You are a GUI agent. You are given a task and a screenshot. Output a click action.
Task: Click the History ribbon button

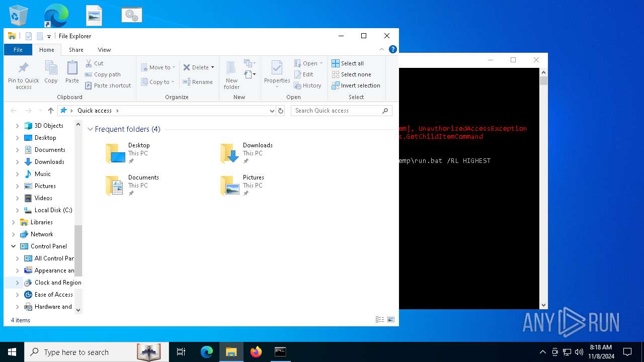tap(307, 85)
